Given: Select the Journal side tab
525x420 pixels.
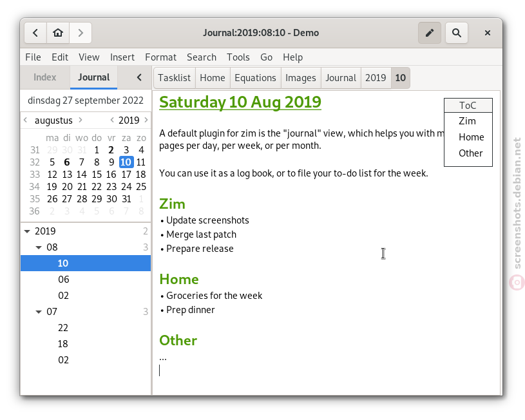Looking at the screenshot, I should (94, 77).
